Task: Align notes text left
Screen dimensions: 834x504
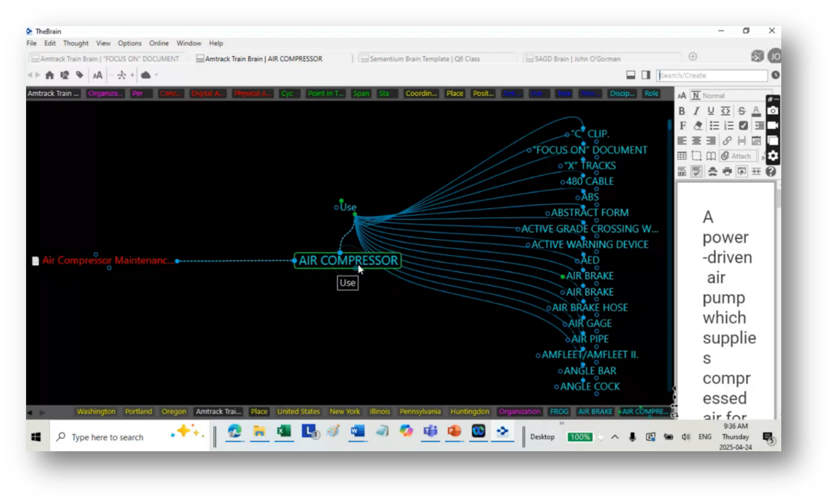Action: pos(682,140)
